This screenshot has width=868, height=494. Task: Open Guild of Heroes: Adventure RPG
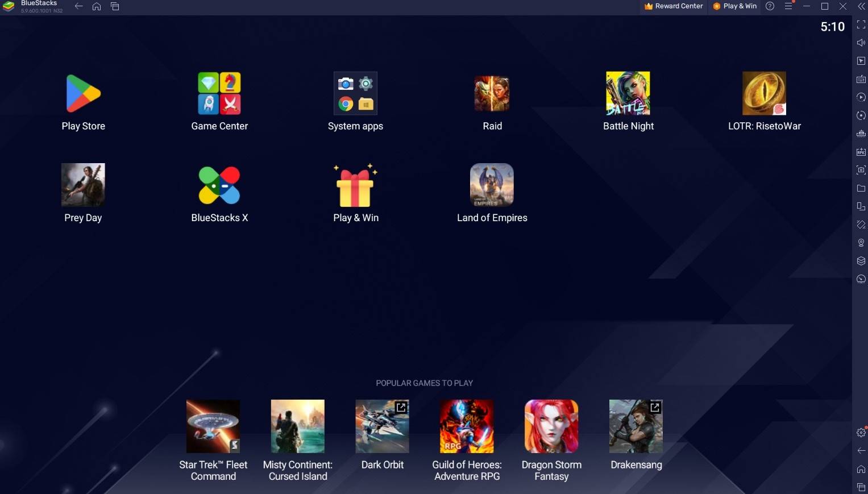pyautogui.click(x=467, y=426)
